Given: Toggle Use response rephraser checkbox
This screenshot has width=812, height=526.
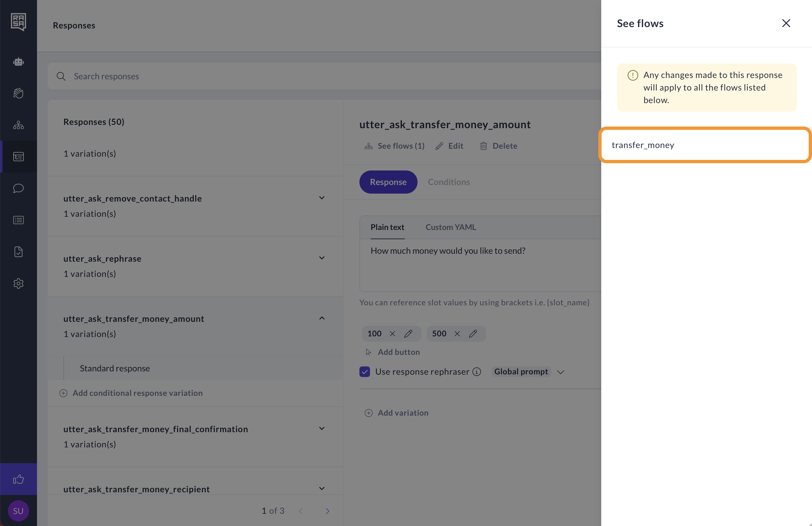Looking at the screenshot, I should tap(365, 372).
